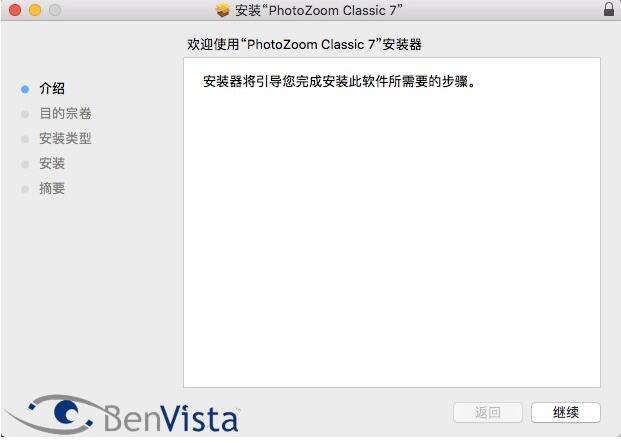This screenshot has height=443, width=621.
Task: Go to the 安装 step label
Action: click(52, 164)
